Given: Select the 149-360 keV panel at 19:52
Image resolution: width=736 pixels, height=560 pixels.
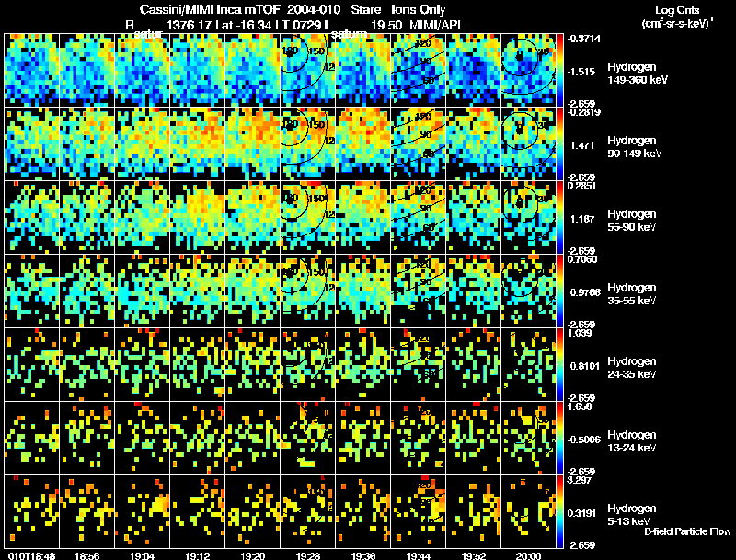Looking at the screenshot, I should (474, 71).
